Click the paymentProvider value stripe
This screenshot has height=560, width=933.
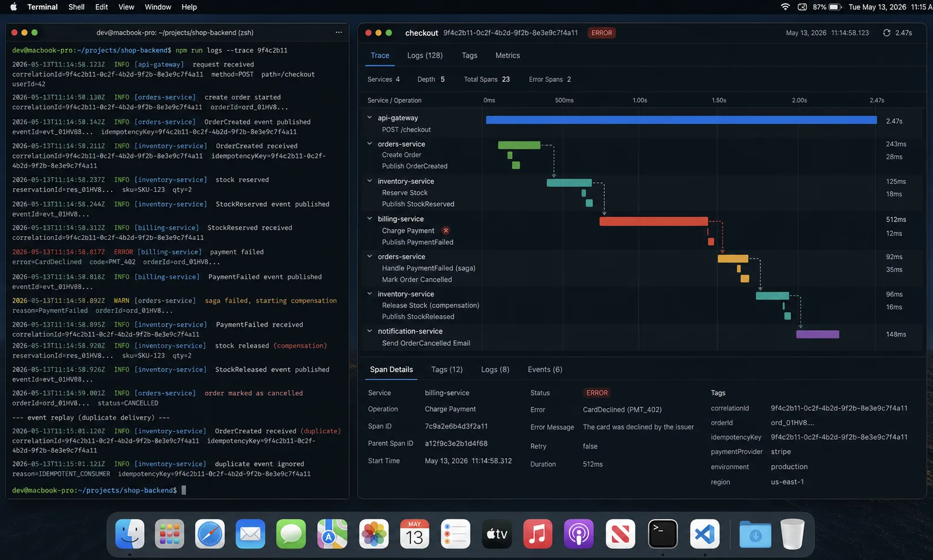pyautogui.click(x=781, y=452)
